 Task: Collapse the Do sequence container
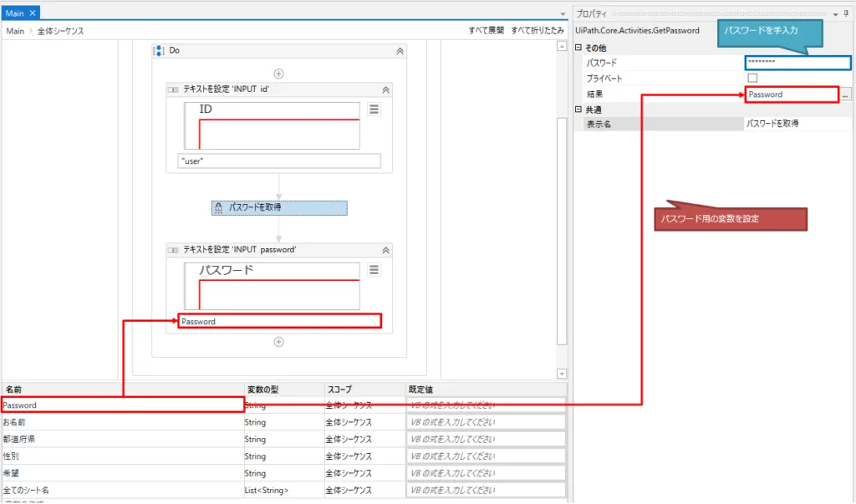point(400,51)
